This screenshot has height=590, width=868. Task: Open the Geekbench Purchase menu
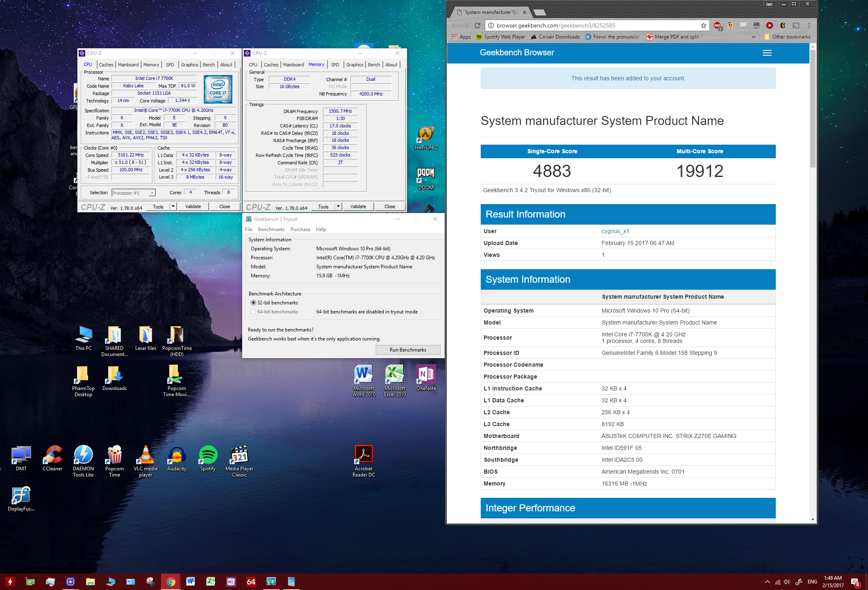[x=300, y=229]
